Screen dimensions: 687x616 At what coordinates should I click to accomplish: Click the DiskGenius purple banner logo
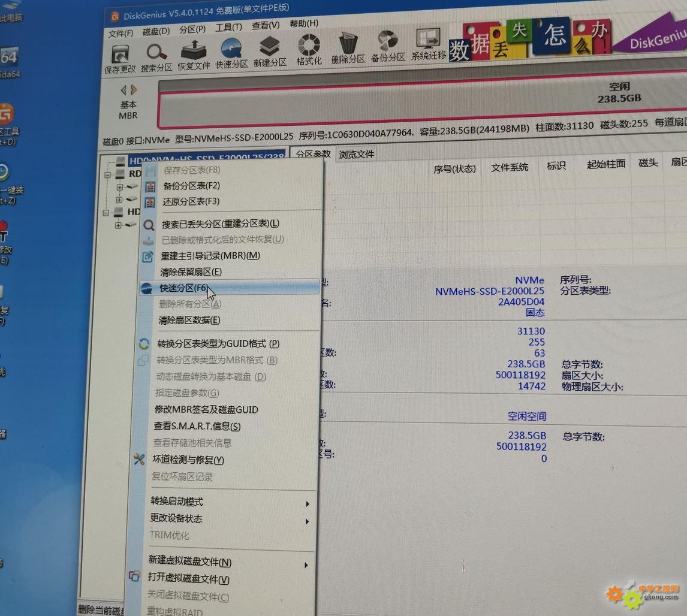click(650, 35)
